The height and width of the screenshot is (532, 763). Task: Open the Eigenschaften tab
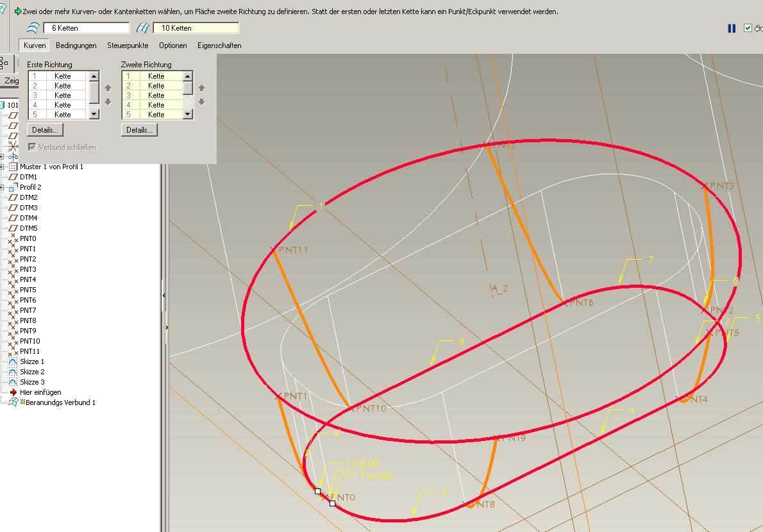coord(219,46)
